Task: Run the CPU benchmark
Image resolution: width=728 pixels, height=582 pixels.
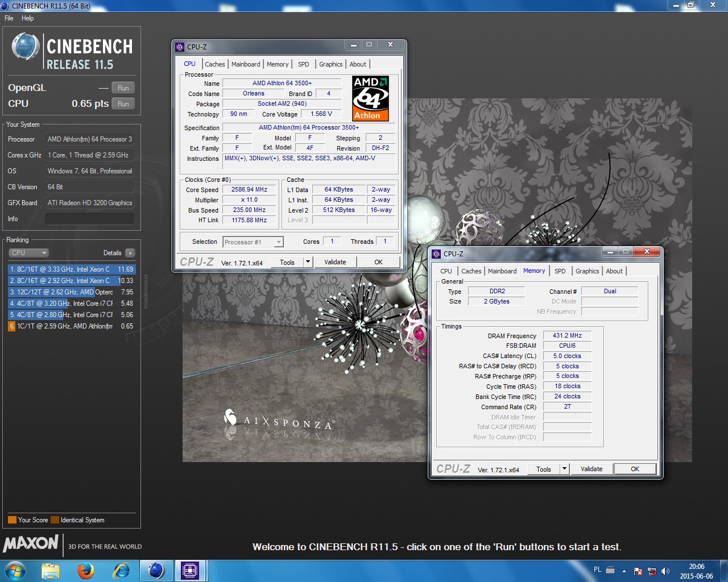Action: point(123,104)
